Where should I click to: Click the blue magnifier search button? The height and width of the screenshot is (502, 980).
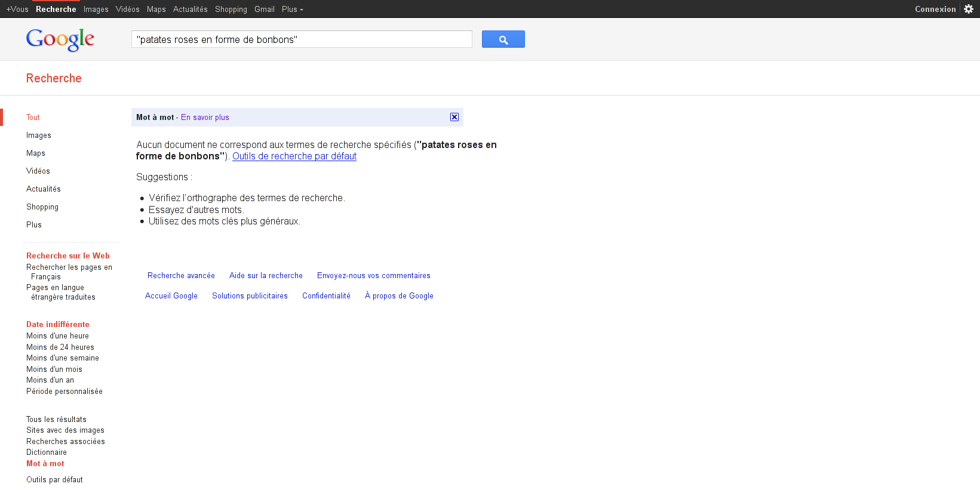pos(503,39)
